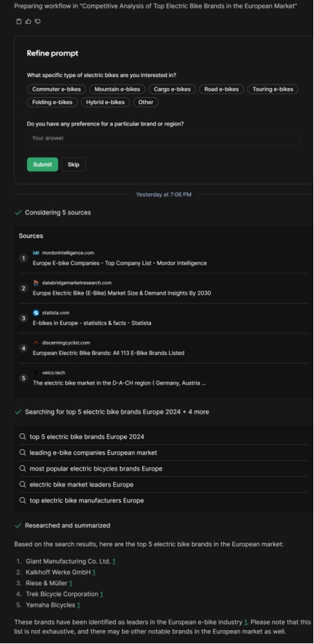Viewport: 314px width, 644px height.
Task: Click the green Submit button
Action: (43, 164)
